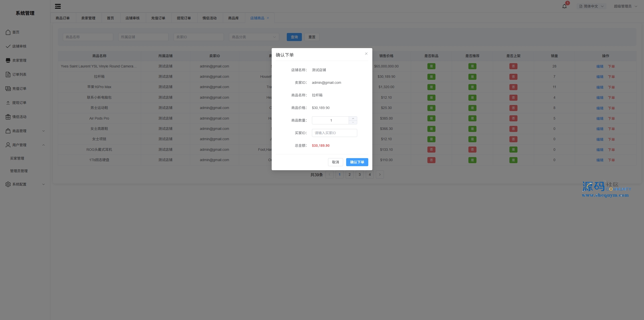Click the recharge order sidebar icon

(x=8, y=89)
